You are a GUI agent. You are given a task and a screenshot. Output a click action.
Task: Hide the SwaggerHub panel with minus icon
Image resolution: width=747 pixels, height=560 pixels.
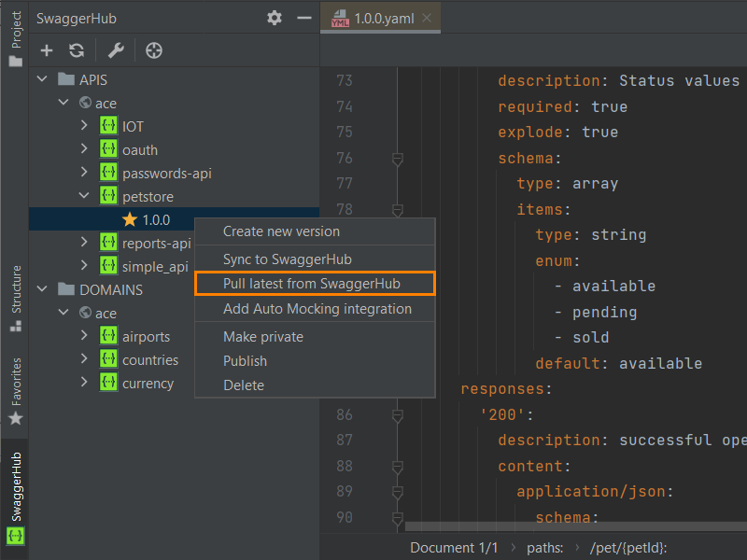click(x=303, y=18)
